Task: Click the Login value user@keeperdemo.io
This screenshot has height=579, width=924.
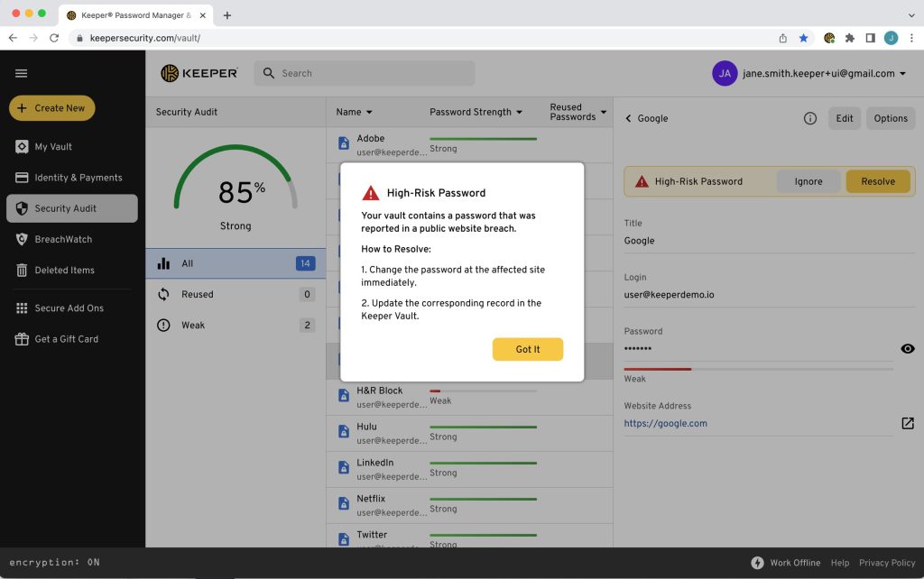Action: tap(669, 295)
